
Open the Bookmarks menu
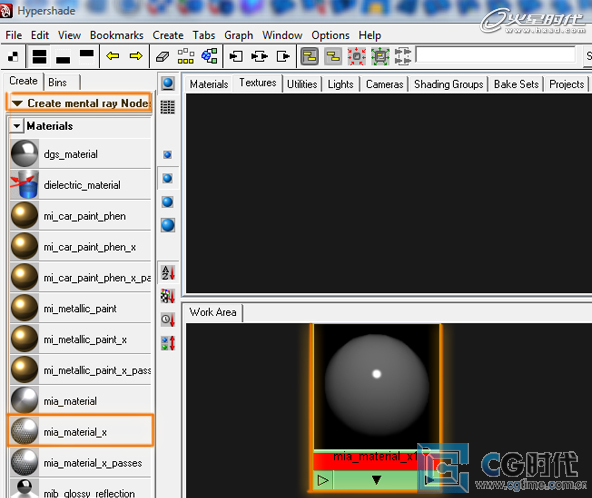117,35
